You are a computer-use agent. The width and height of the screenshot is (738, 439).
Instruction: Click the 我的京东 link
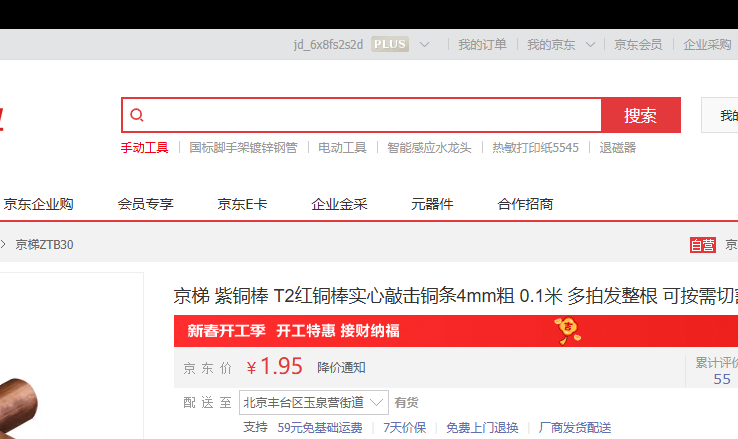click(x=551, y=45)
